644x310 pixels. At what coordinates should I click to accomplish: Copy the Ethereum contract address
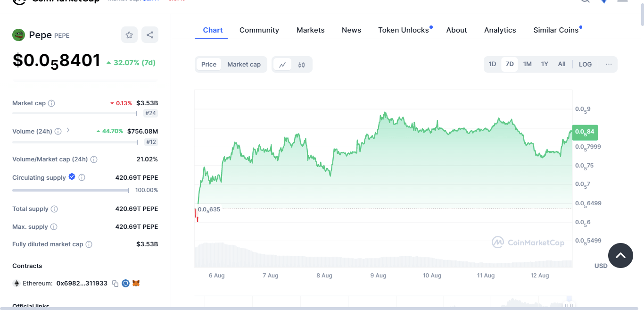115,284
